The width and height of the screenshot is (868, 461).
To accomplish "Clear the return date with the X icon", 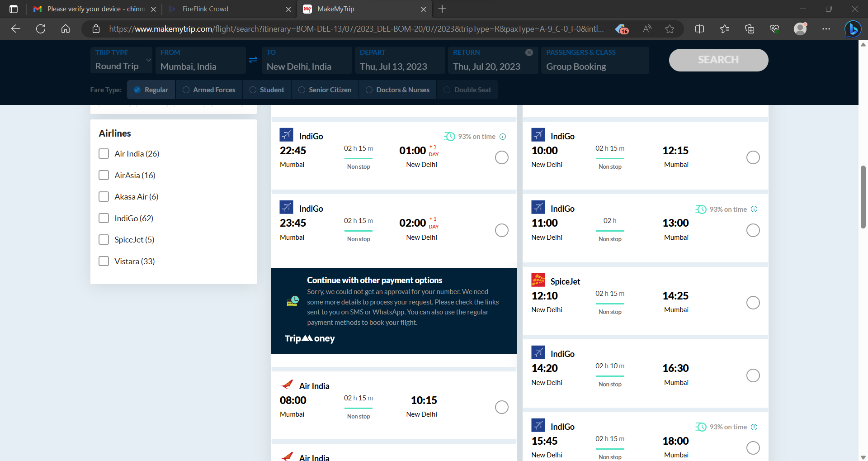I will [529, 52].
